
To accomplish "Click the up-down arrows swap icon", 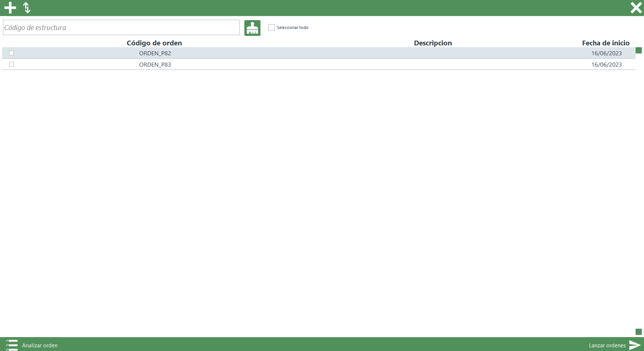I will click(x=27, y=8).
